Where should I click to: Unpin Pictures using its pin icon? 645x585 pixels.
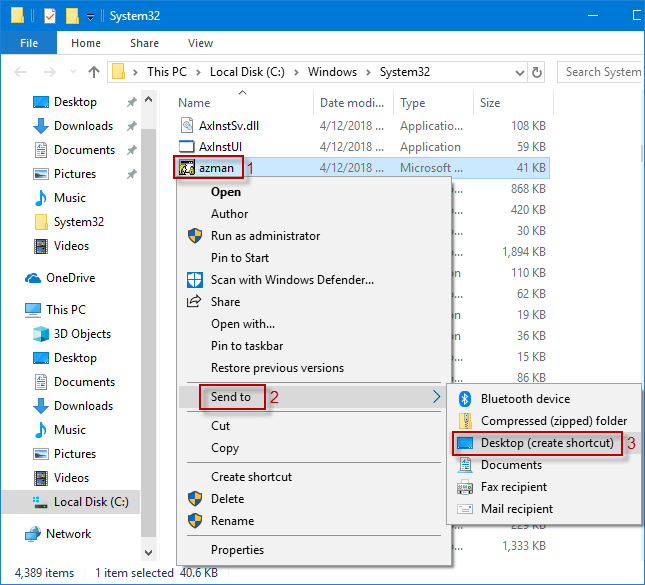click(x=132, y=174)
